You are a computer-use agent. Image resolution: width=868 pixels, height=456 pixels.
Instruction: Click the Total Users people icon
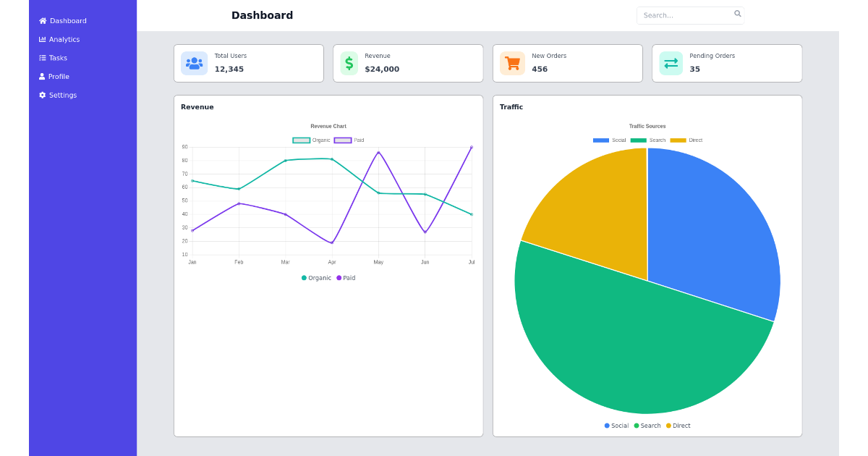coord(194,63)
